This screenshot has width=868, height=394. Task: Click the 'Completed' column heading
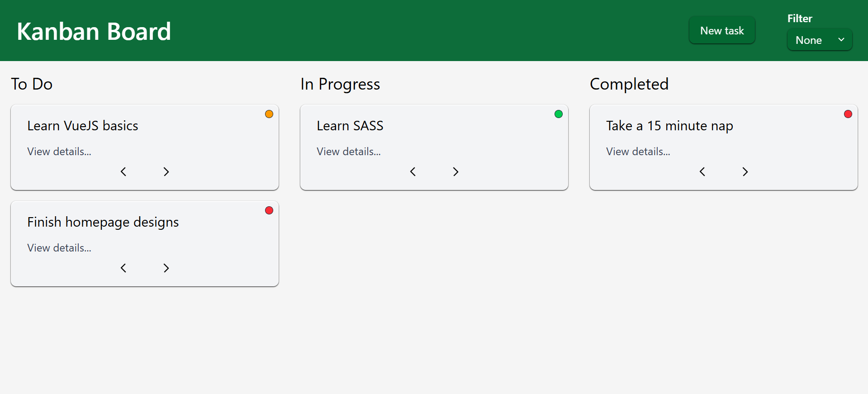coord(629,84)
